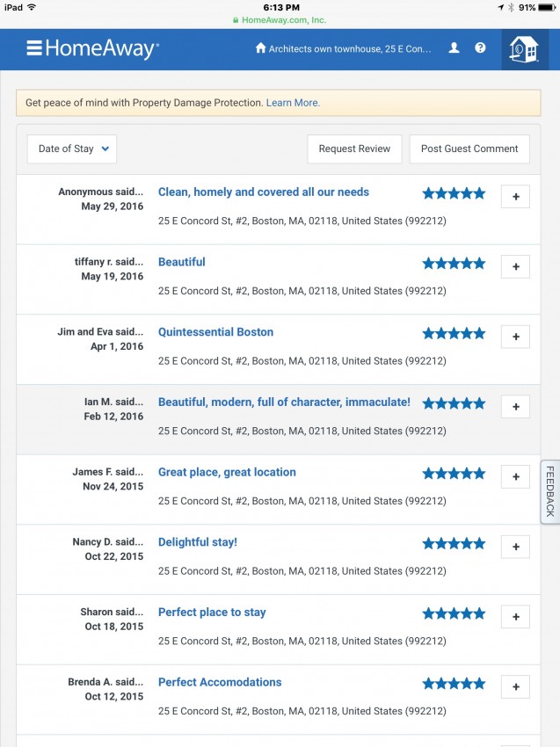Image resolution: width=560 pixels, height=747 pixels.
Task: Click the Request Review button
Action: 354,149
